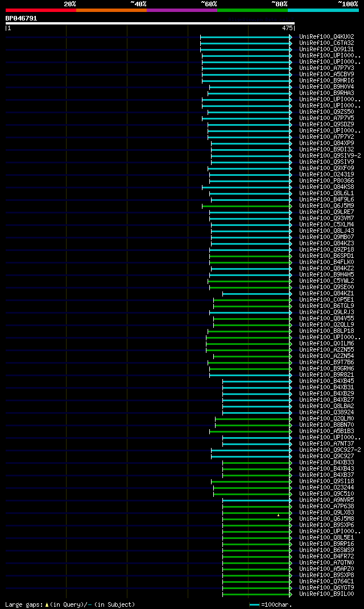Select UniRef100_C5XLM4 label
The width and height of the screenshot is (364, 609).
point(326,224)
